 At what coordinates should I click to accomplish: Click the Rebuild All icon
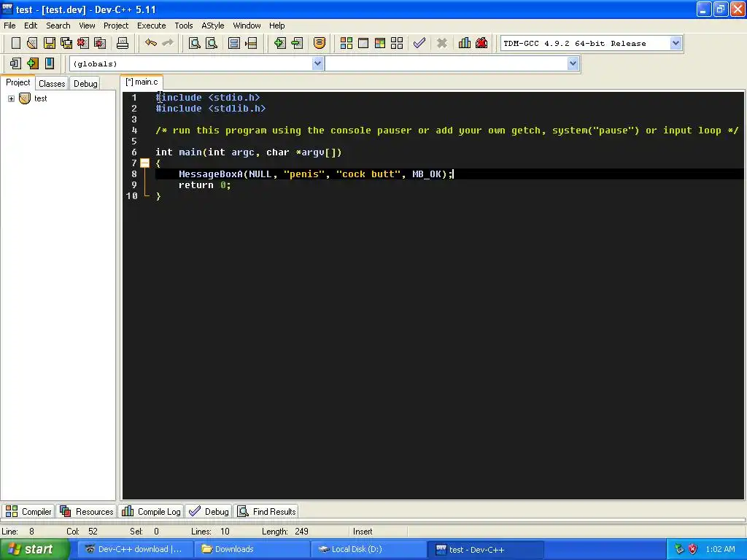(x=397, y=43)
